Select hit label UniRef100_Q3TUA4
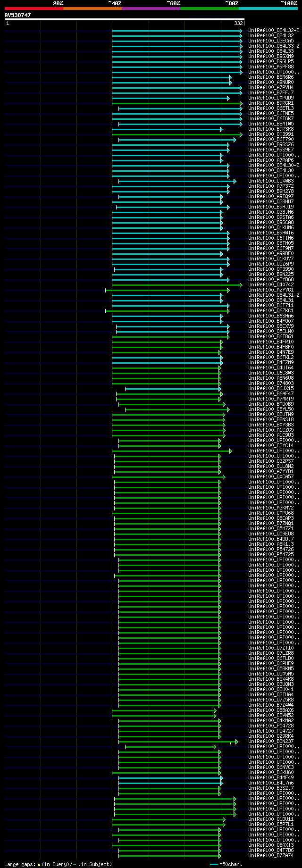Image resolution: width=302 pixels, height=868 pixels. pyautogui.click(x=271, y=694)
